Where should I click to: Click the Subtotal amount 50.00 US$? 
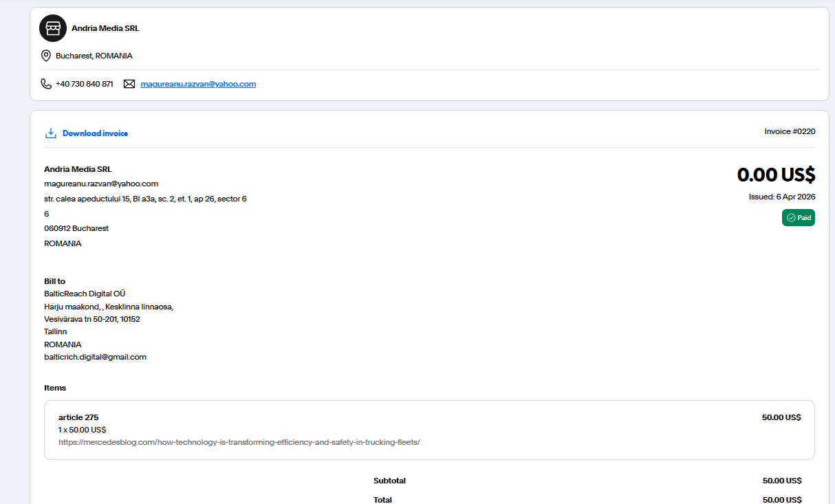pyautogui.click(x=782, y=481)
